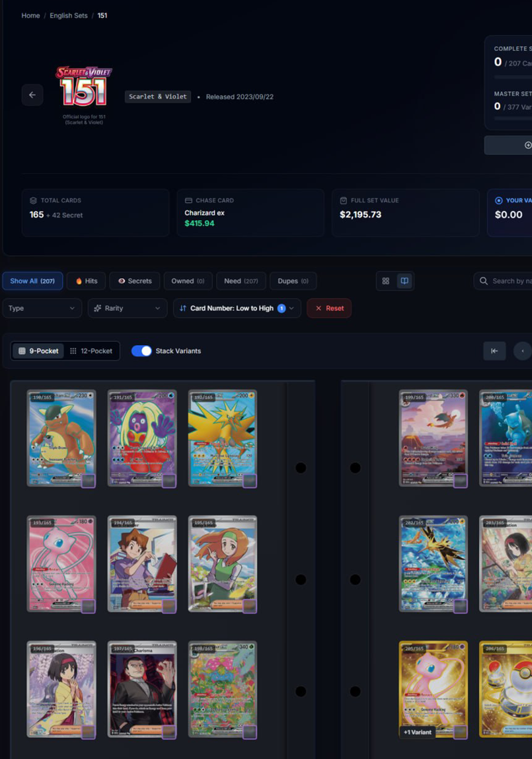Open trainer card 195/165
The width and height of the screenshot is (532, 759).
223,564
